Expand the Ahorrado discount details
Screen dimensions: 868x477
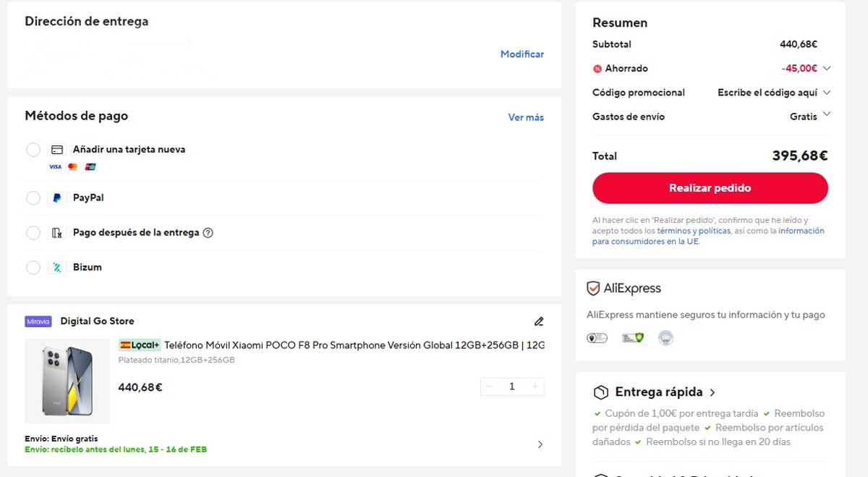click(x=827, y=68)
